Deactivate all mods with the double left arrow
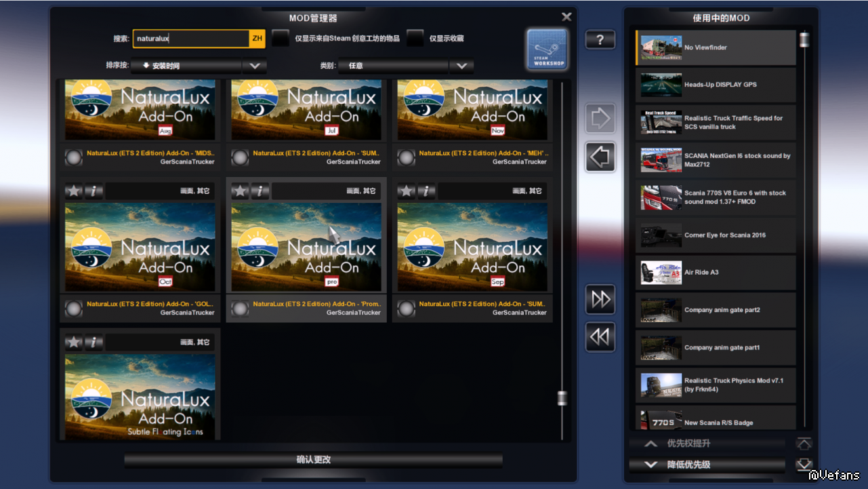 pos(600,337)
